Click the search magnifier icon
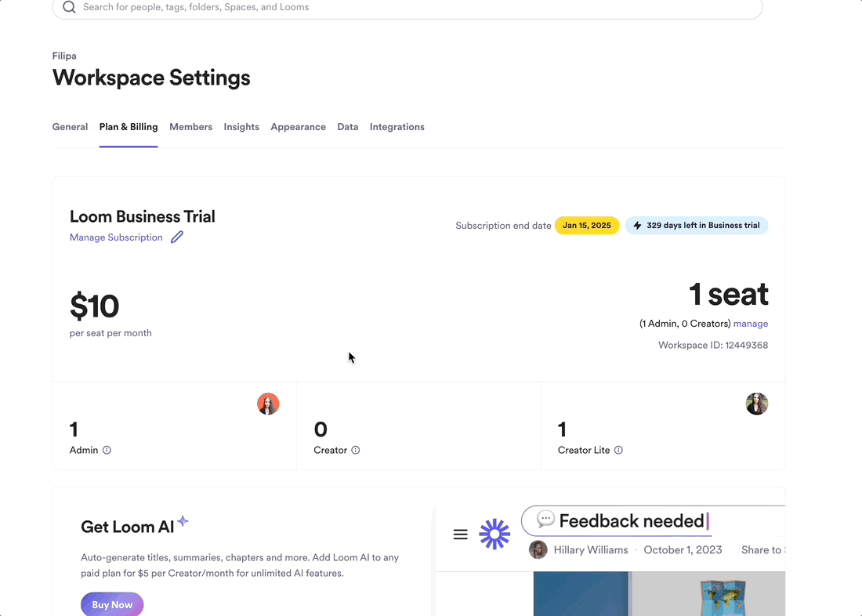 (x=69, y=7)
